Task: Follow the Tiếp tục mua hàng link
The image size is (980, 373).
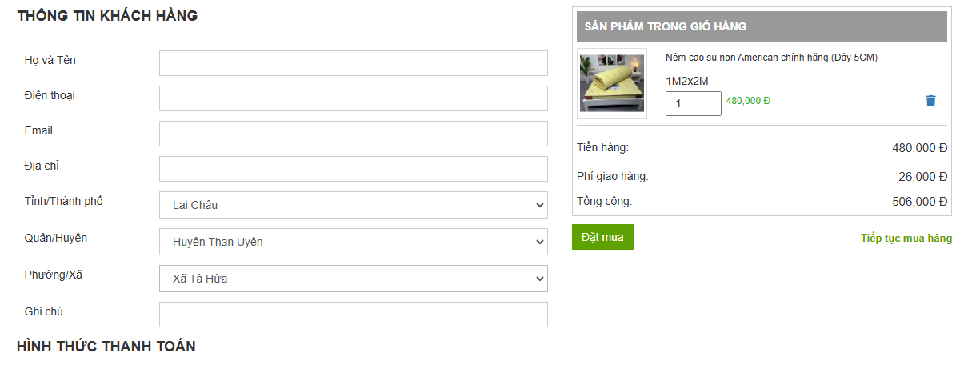Action: (x=906, y=239)
